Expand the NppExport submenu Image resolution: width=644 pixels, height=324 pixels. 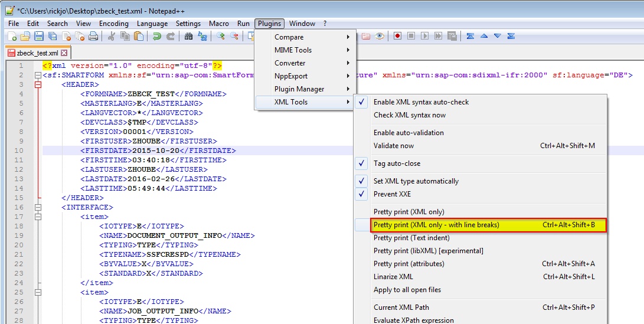tap(305, 76)
